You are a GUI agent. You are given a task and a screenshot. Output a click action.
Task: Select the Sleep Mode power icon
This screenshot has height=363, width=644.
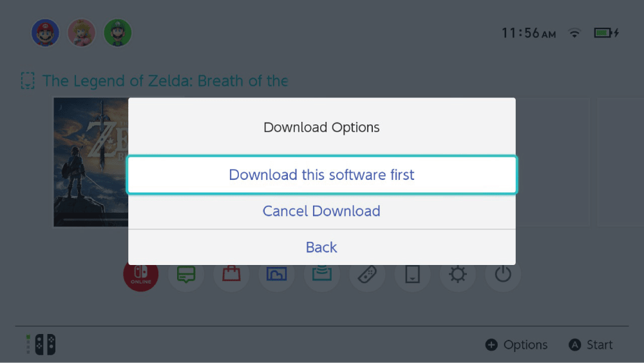pyautogui.click(x=503, y=275)
